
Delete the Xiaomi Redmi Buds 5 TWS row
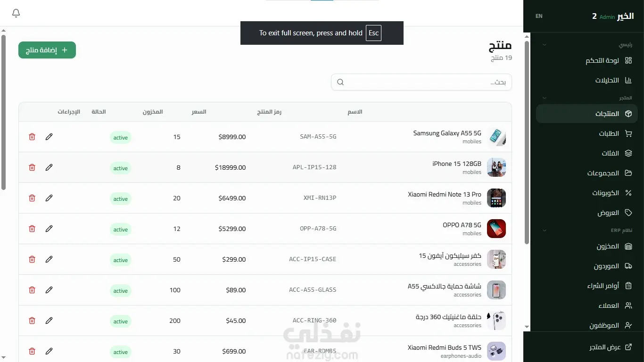click(32, 351)
